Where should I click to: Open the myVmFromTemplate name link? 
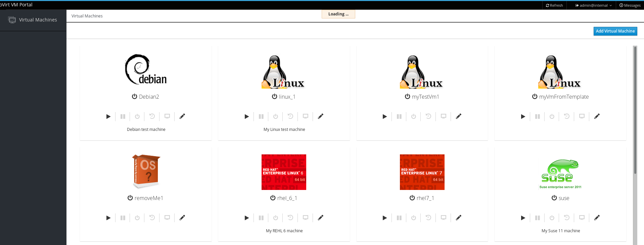564,97
